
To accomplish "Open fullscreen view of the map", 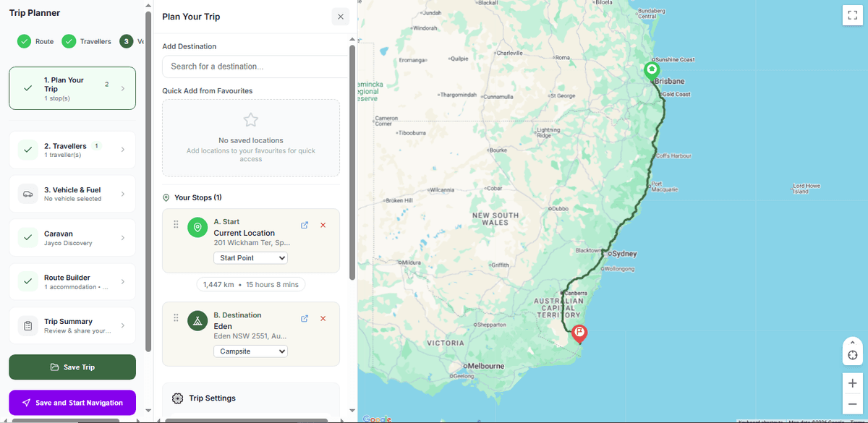I will coord(852,14).
